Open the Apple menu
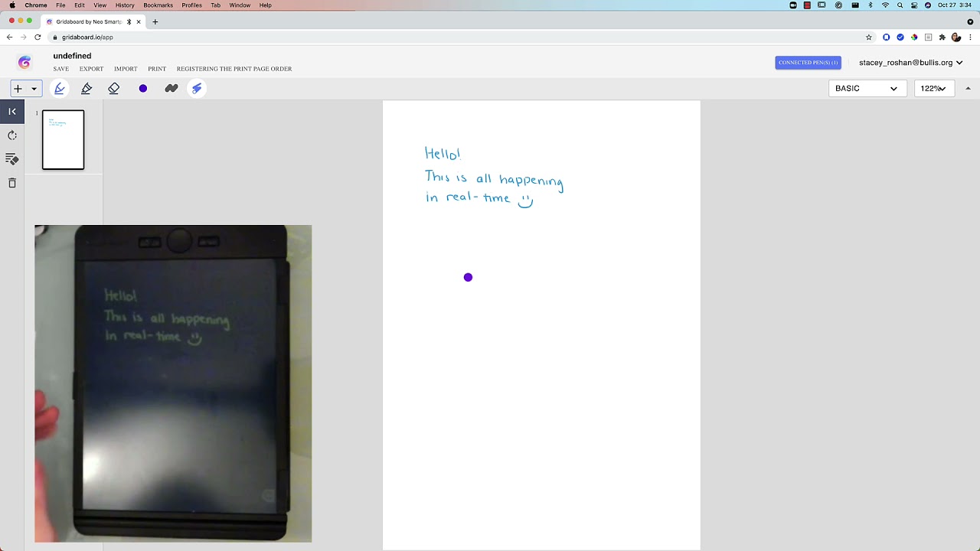 11,5
